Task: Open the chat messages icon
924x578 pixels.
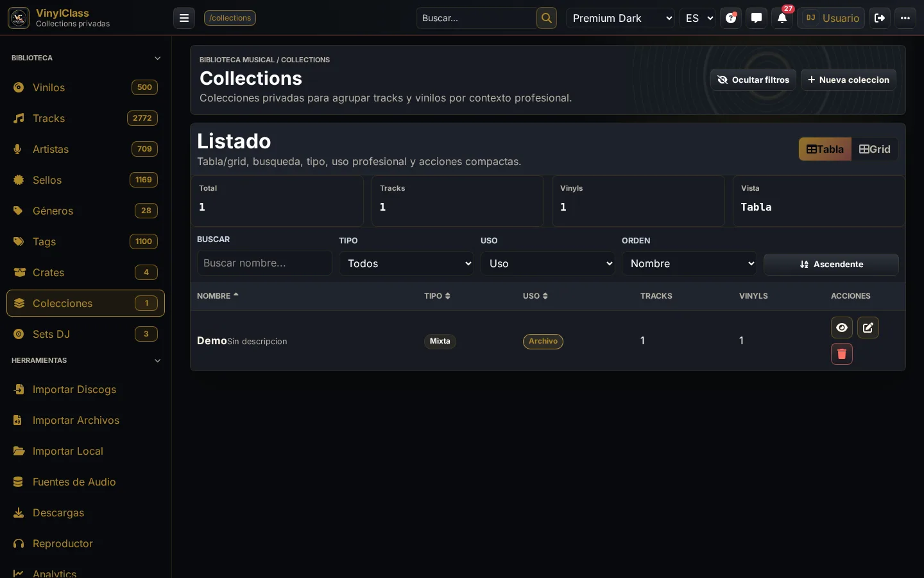Action: click(757, 18)
